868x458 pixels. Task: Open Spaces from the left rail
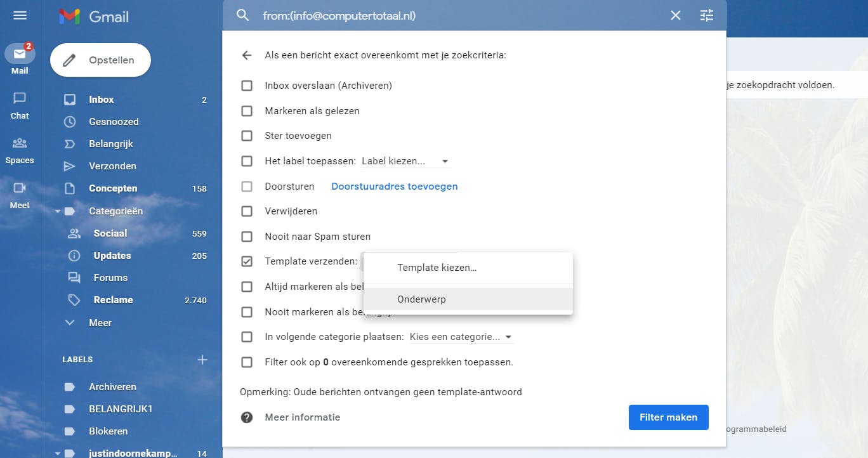point(20,150)
